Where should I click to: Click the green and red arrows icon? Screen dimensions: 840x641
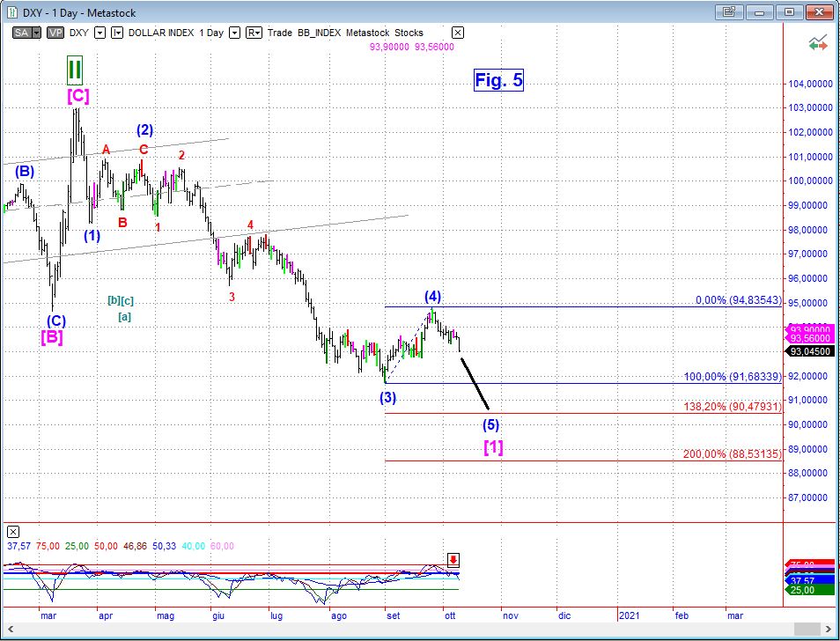pos(817,41)
